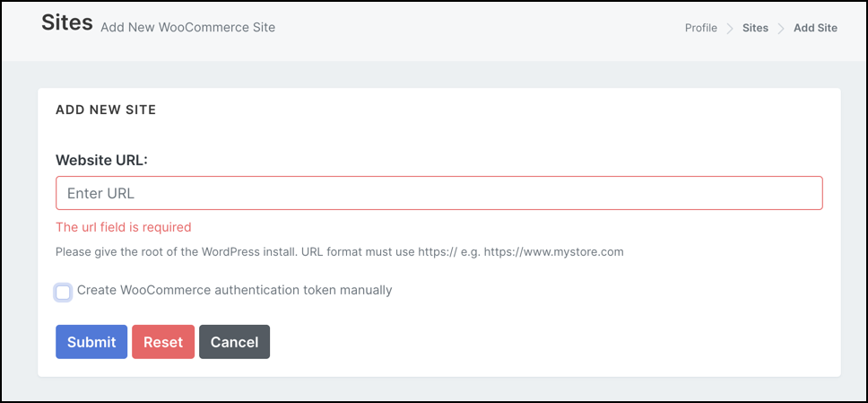This screenshot has width=868, height=403.
Task: Open the Sites breadcrumb link
Action: (x=755, y=28)
